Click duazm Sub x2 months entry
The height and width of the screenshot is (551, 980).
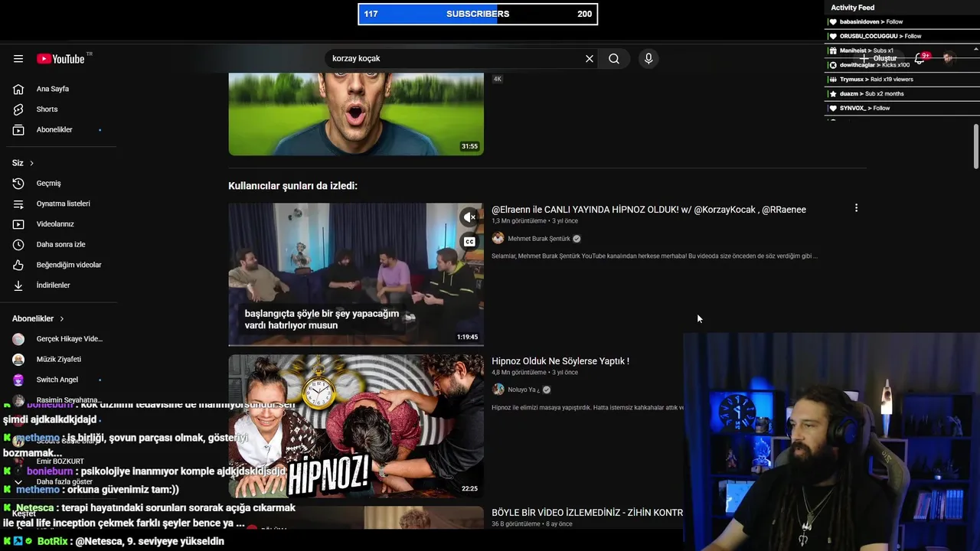point(902,94)
